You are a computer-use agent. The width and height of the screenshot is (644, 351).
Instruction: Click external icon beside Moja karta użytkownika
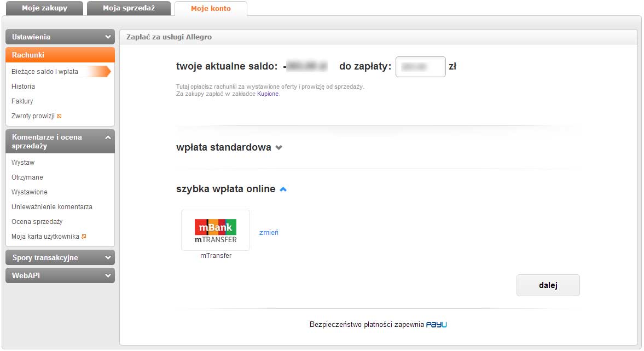pos(84,237)
